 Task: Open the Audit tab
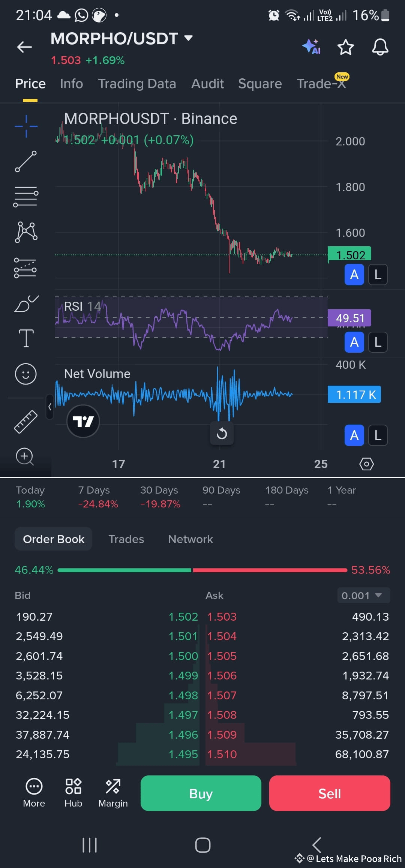point(207,84)
